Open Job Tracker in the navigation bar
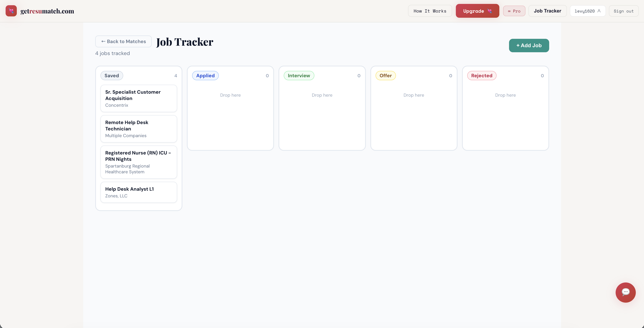Image resolution: width=644 pixels, height=328 pixels. click(547, 11)
